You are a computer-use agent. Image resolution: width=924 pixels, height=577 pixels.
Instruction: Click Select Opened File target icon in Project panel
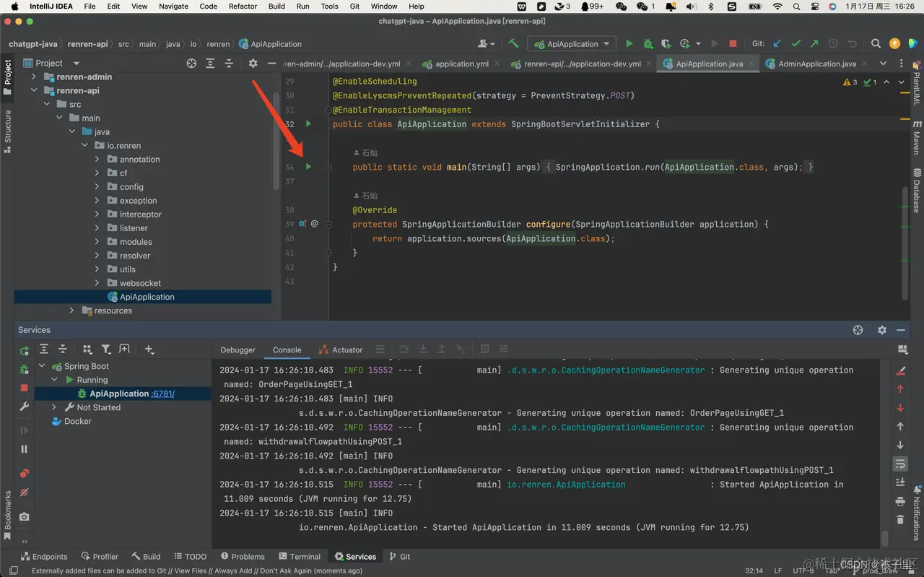191,63
